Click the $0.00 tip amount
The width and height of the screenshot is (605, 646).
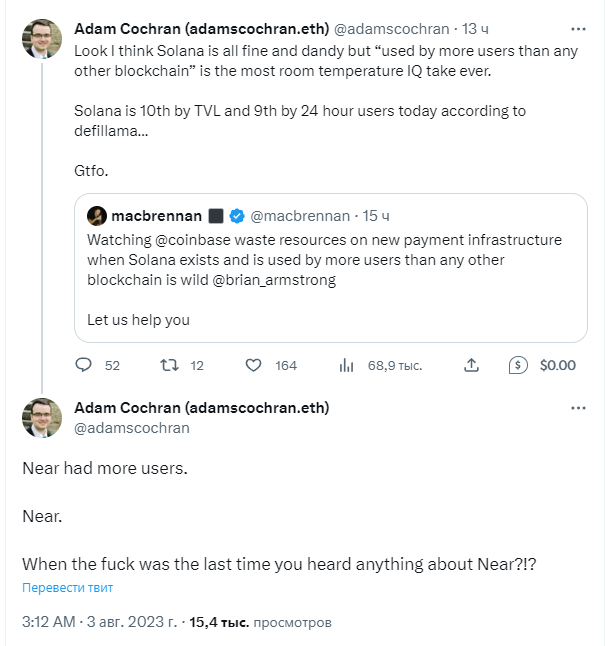(x=558, y=365)
